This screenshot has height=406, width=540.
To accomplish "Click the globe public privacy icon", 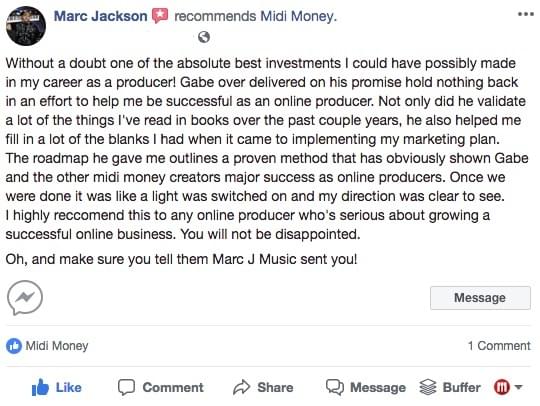I will [204, 37].
